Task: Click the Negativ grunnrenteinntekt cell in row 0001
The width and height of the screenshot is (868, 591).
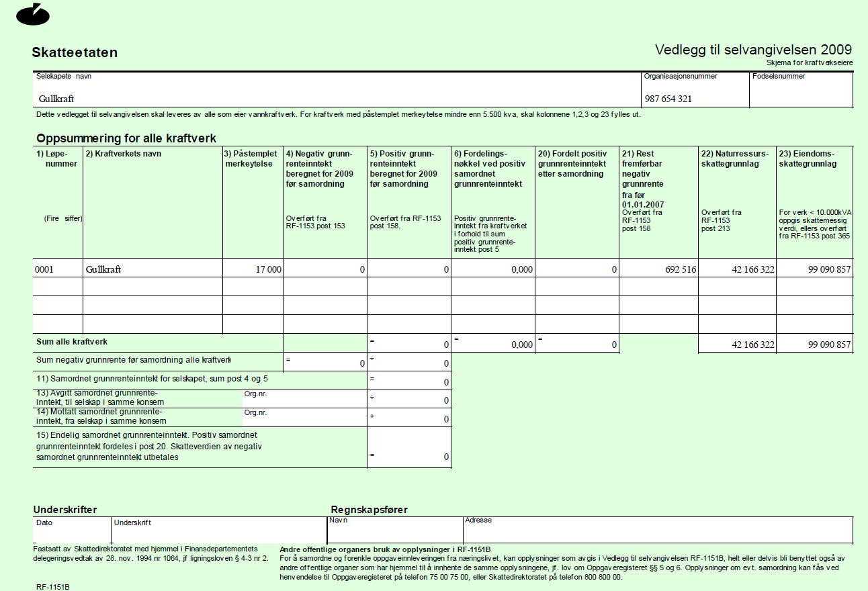Action: 325,268
